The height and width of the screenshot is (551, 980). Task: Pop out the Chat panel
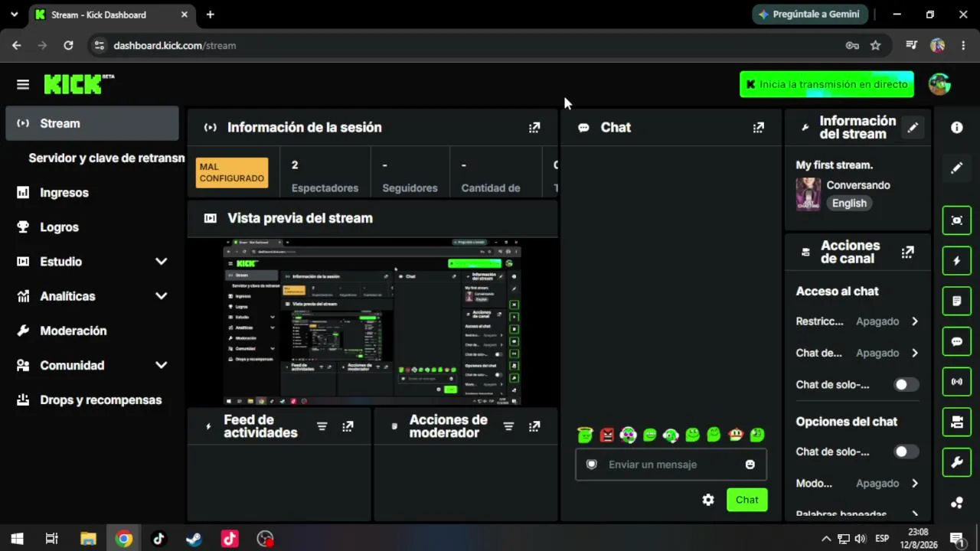pyautogui.click(x=758, y=128)
